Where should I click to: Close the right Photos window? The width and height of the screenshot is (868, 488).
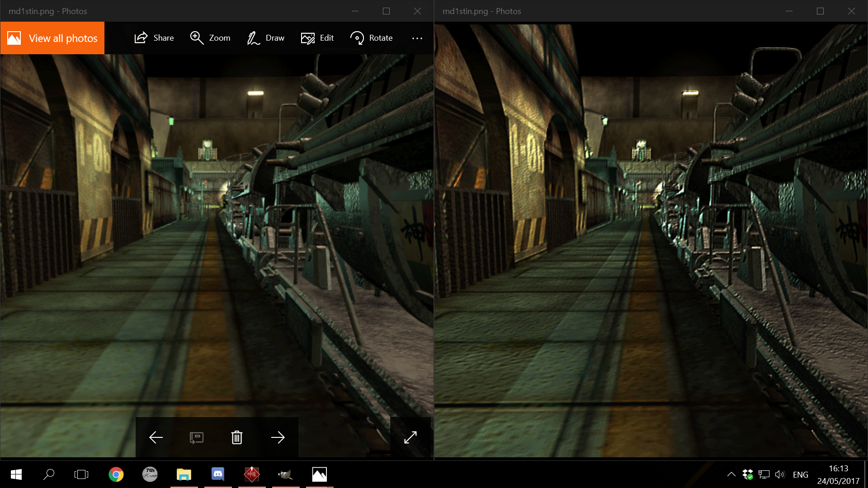coord(851,11)
